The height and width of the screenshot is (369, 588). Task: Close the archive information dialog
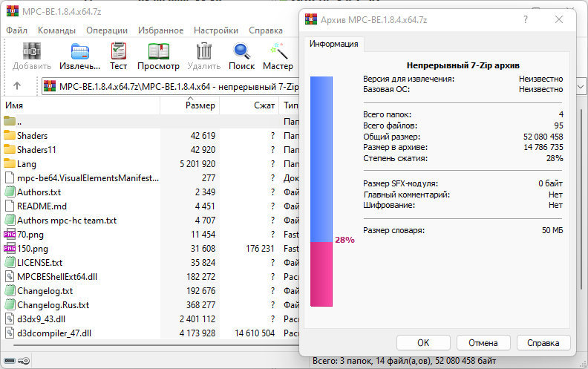click(x=559, y=19)
